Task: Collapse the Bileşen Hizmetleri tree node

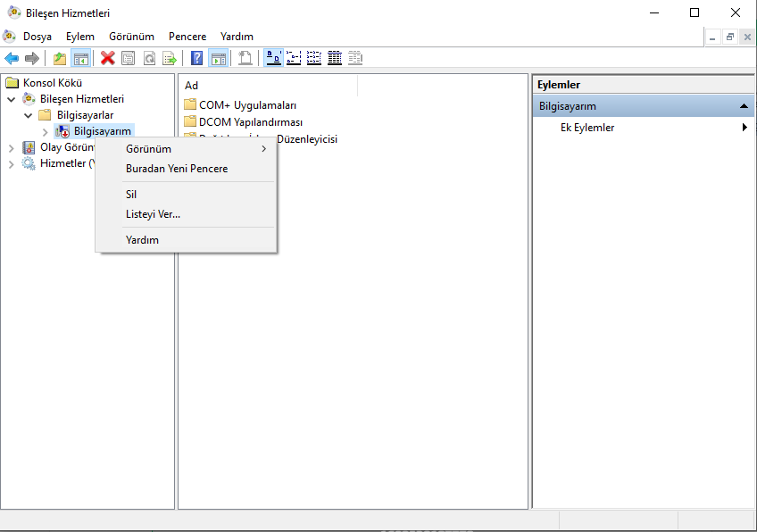Action: click(x=11, y=99)
